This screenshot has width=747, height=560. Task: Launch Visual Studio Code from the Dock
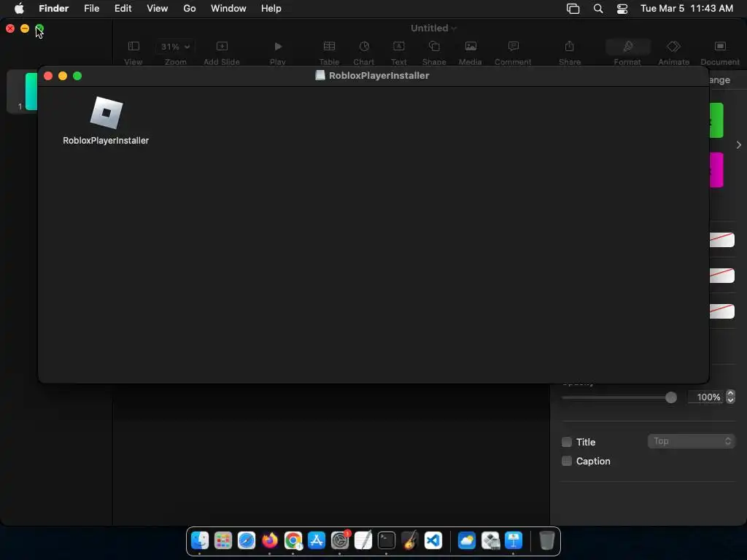(x=433, y=540)
